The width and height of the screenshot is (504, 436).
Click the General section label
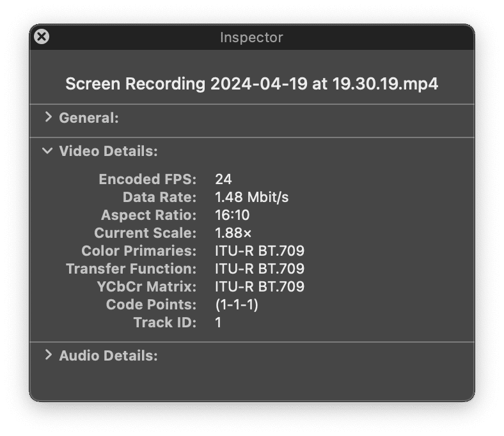click(x=89, y=118)
